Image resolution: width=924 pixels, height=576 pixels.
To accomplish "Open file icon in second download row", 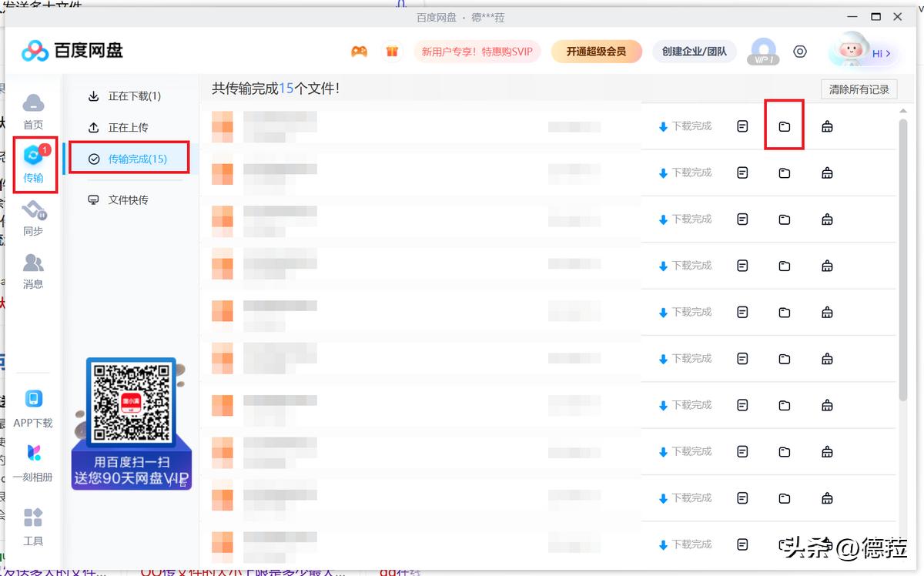I will click(742, 172).
